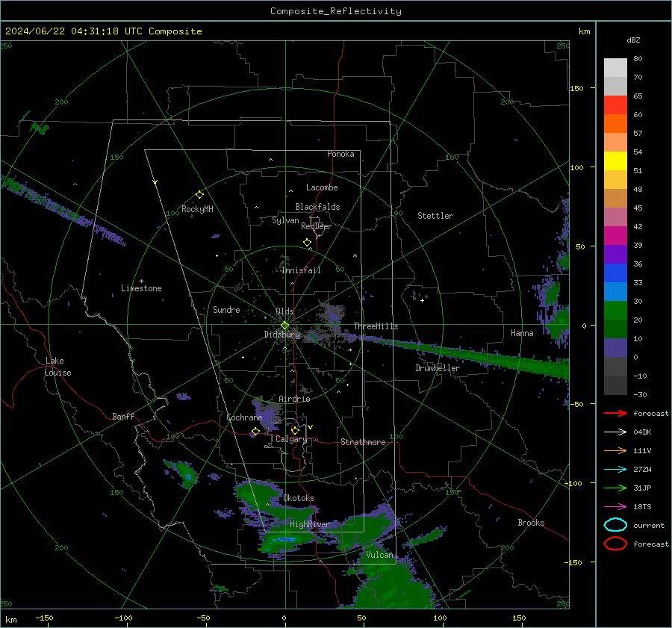672x628 pixels.
Task: Click the light grey 80–70 dBZ swatch
Action: pyautogui.click(x=615, y=68)
